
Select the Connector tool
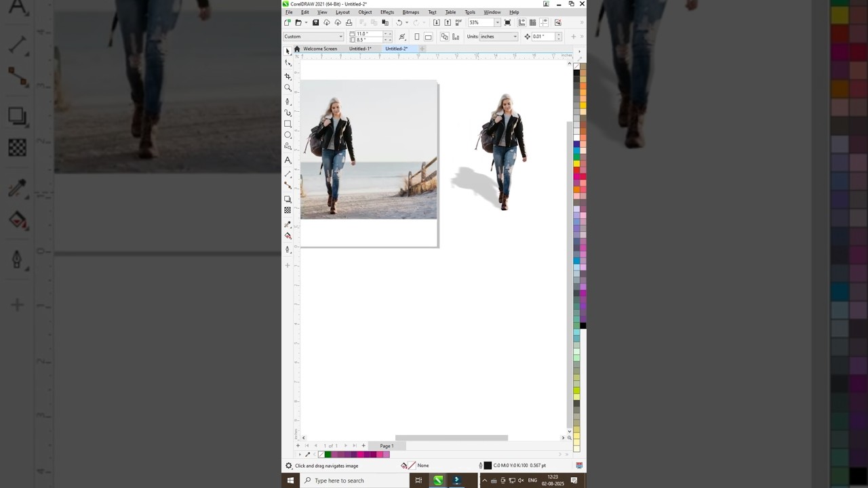(x=288, y=185)
